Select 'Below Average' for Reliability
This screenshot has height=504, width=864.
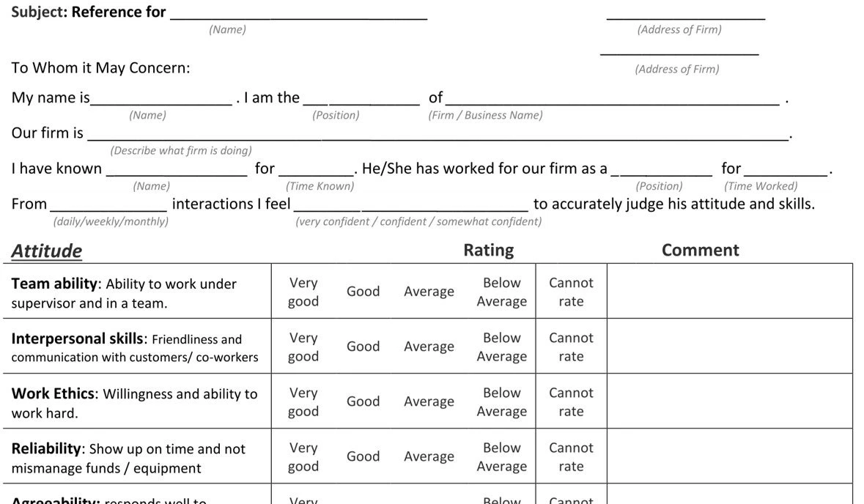501,456
